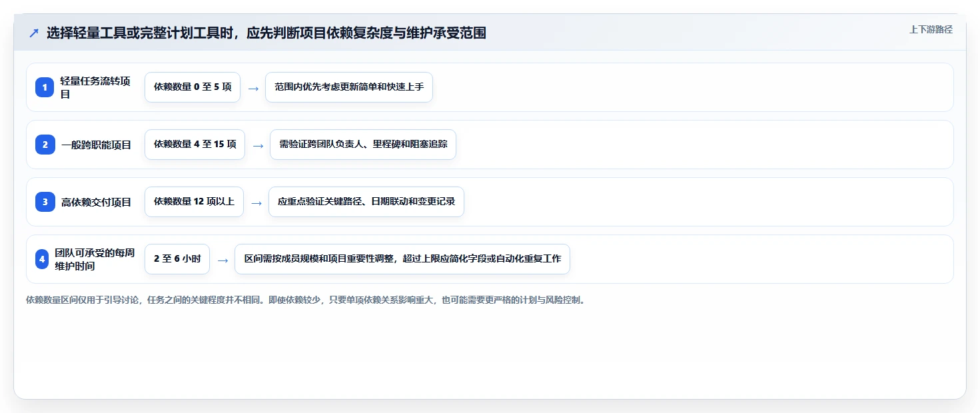Viewport: 980px width, 413px height.
Task: Click the 上下游路径 label at top right
Action: click(931, 29)
